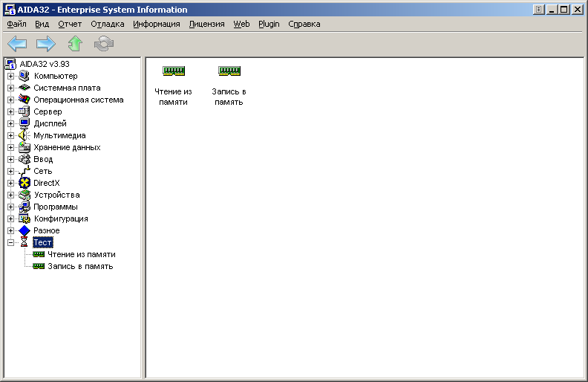588x382 pixels.
Task: Select the Конфигурация tree label
Action: (x=61, y=218)
